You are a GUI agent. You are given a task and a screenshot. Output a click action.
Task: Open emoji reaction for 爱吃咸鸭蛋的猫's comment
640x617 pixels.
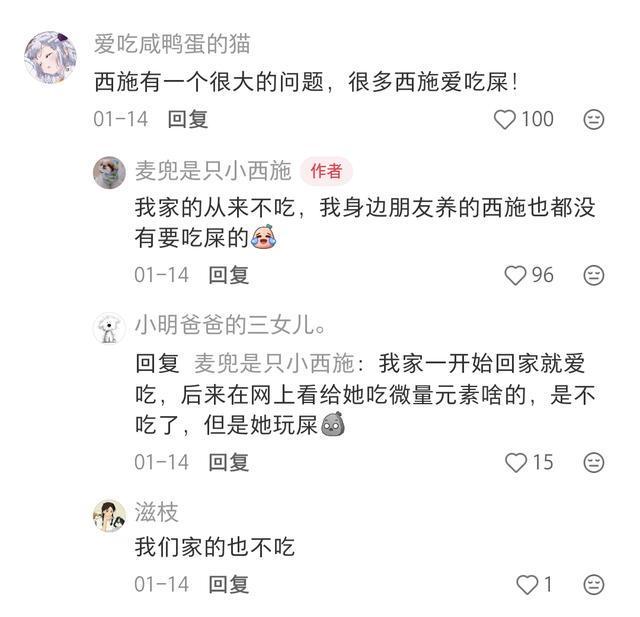[x=594, y=119]
